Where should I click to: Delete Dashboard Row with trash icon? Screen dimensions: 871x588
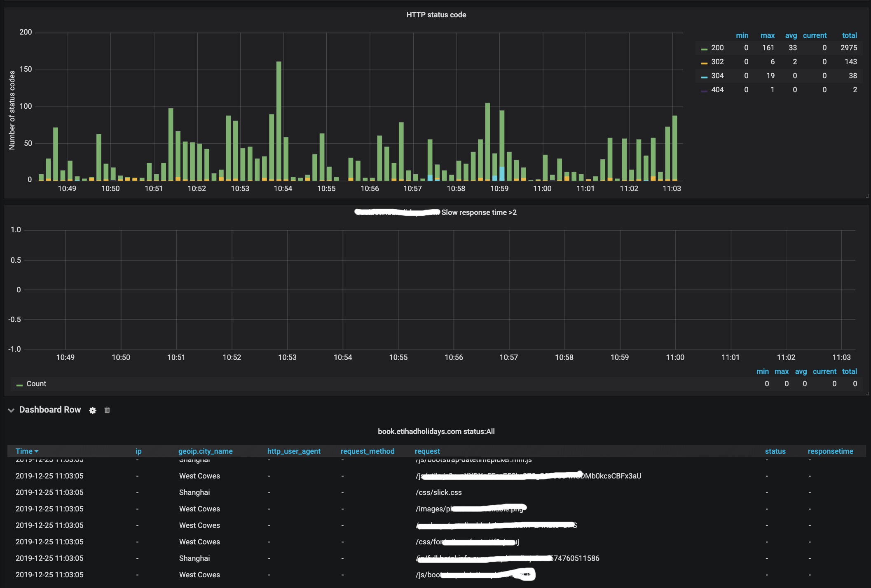(x=107, y=410)
